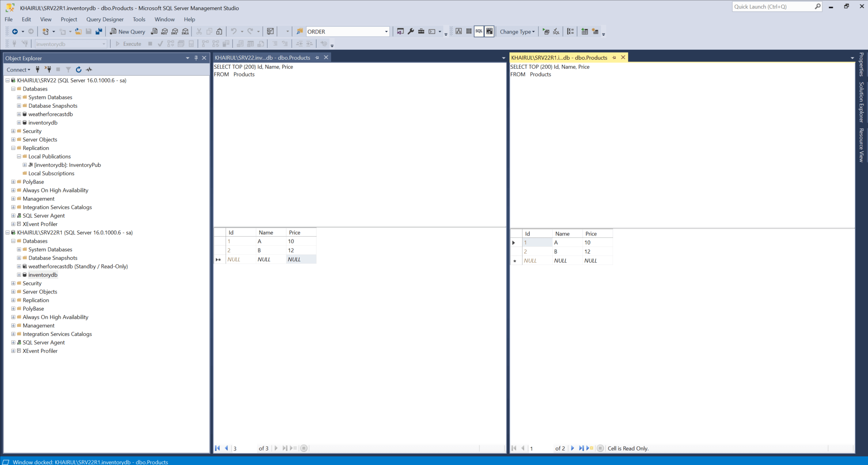The image size is (868, 465).
Task: Click the Execute SQL icon in Query Designer toolbar
Action: (x=546, y=32)
